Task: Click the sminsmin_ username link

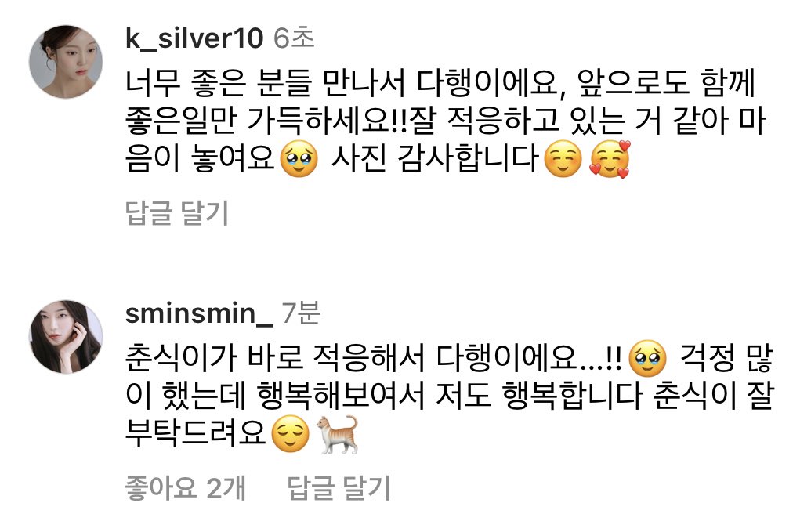Action: coord(199,313)
